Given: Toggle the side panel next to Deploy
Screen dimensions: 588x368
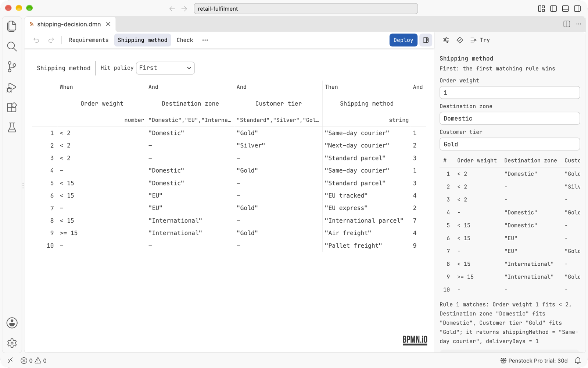Looking at the screenshot, I should pyautogui.click(x=426, y=40).
